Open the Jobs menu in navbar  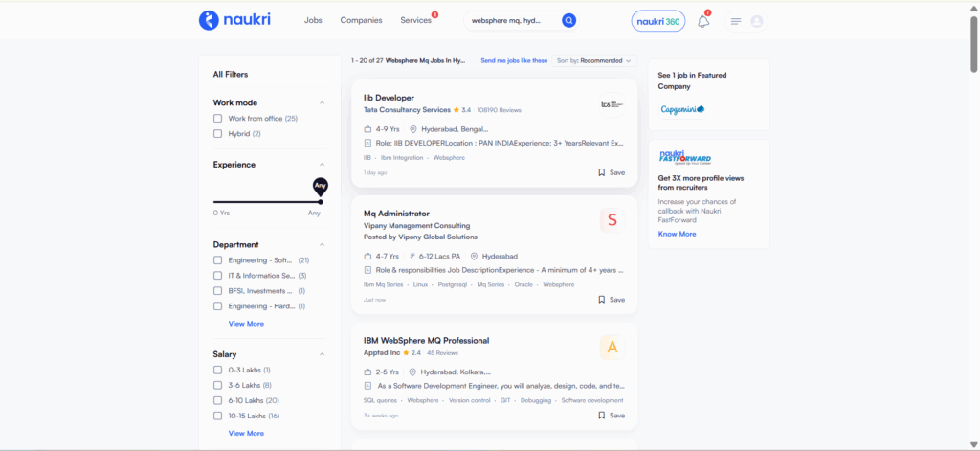tap(313, 20)
